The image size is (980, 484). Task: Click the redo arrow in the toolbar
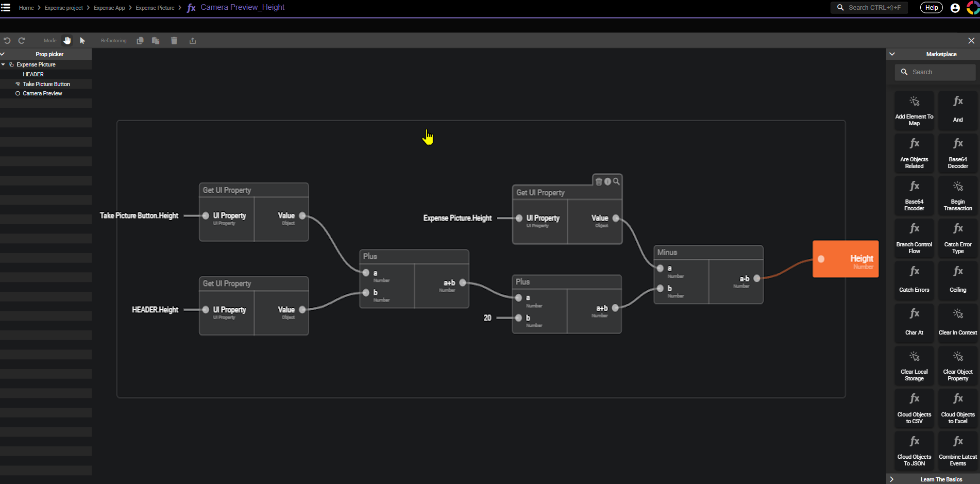pyautogui.click(x=22, y=41)
